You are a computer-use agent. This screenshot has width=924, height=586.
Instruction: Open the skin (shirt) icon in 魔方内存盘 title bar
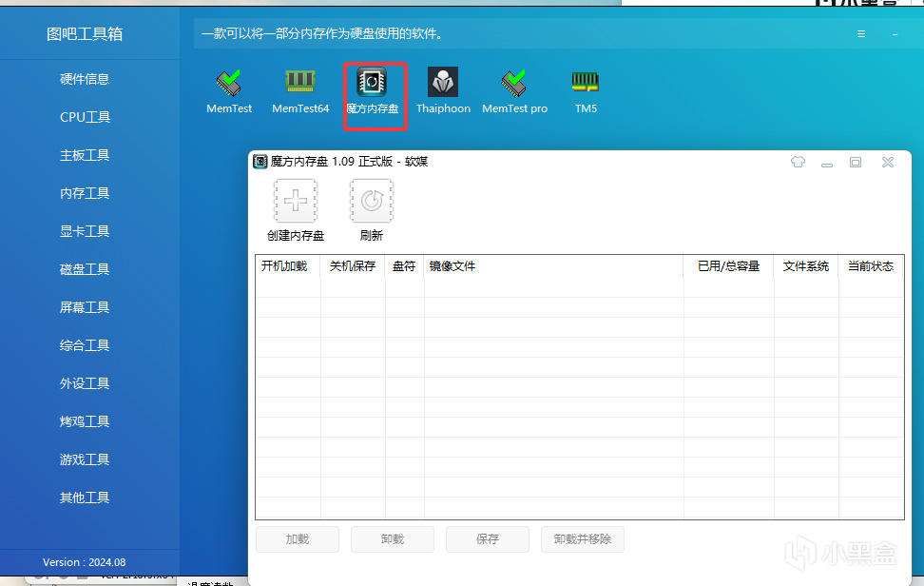pos(798,162)
